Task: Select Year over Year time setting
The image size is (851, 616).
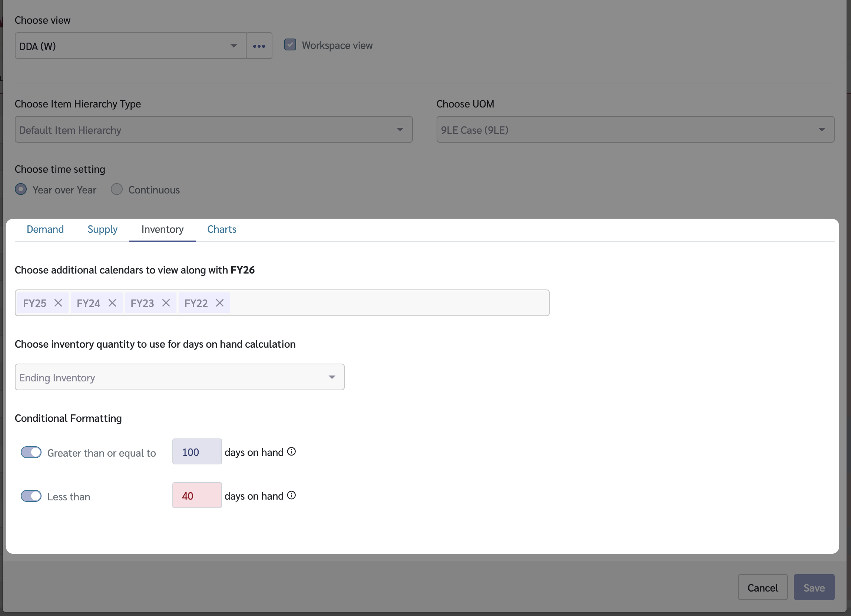Action: click(x=21, y=189)
